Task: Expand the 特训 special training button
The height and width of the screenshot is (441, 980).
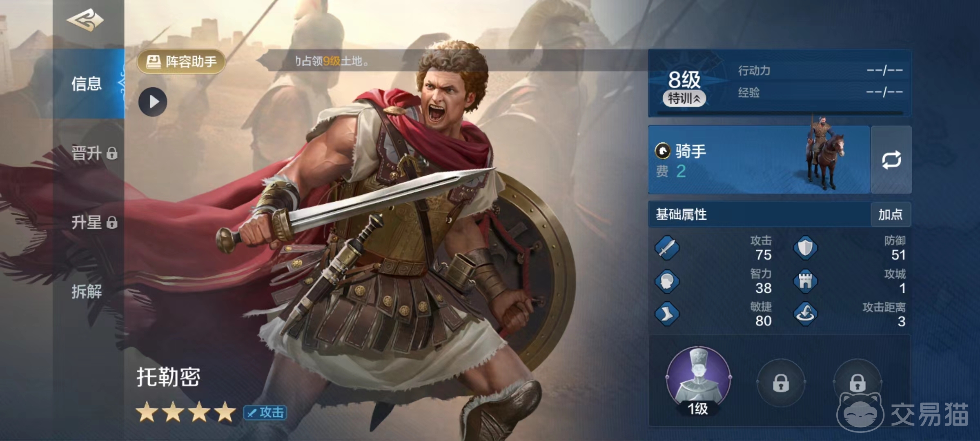Action: tap(684, 98)
